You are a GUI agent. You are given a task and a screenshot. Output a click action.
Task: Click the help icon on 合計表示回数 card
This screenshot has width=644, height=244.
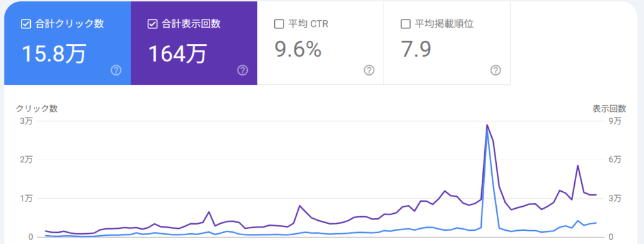pyautogui.click(x=242, y=70)
